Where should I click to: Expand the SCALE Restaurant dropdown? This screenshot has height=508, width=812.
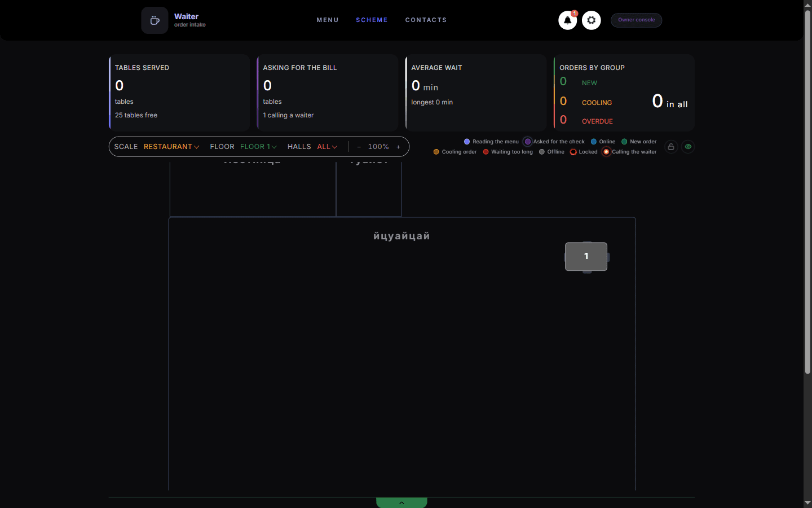pos(171,147)
